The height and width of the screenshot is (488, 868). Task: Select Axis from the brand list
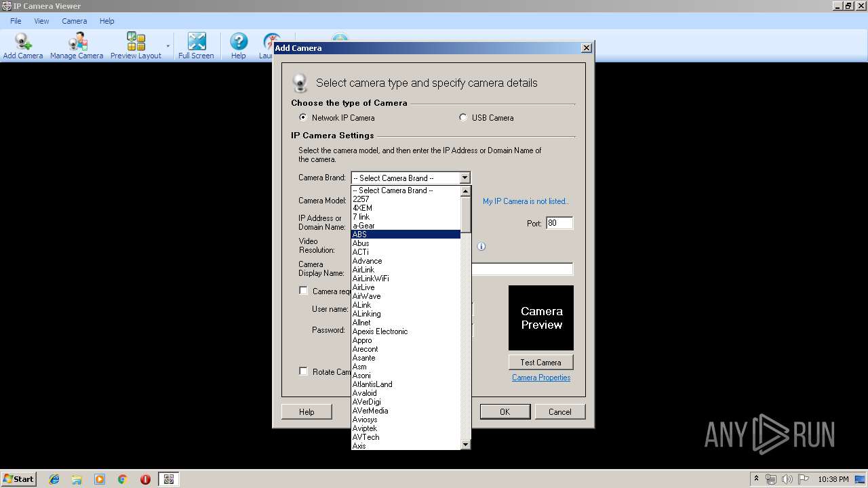point(406,446)
